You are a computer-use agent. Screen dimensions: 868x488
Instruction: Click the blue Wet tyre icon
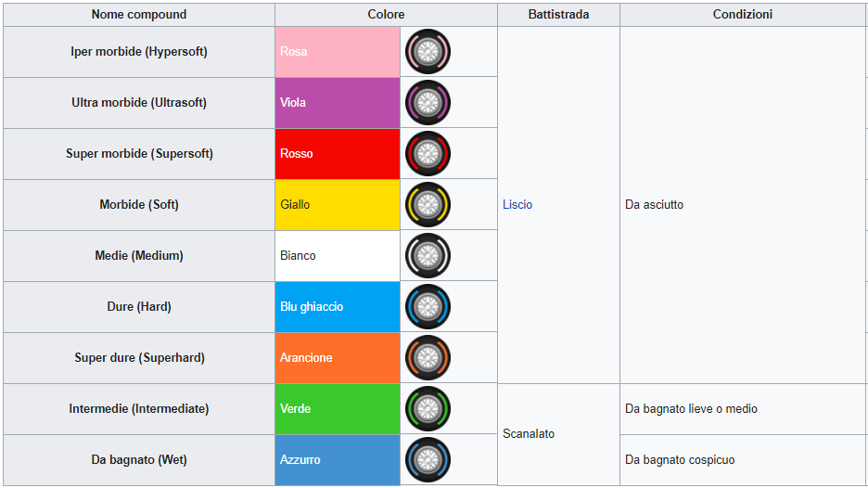click(428, 460)
